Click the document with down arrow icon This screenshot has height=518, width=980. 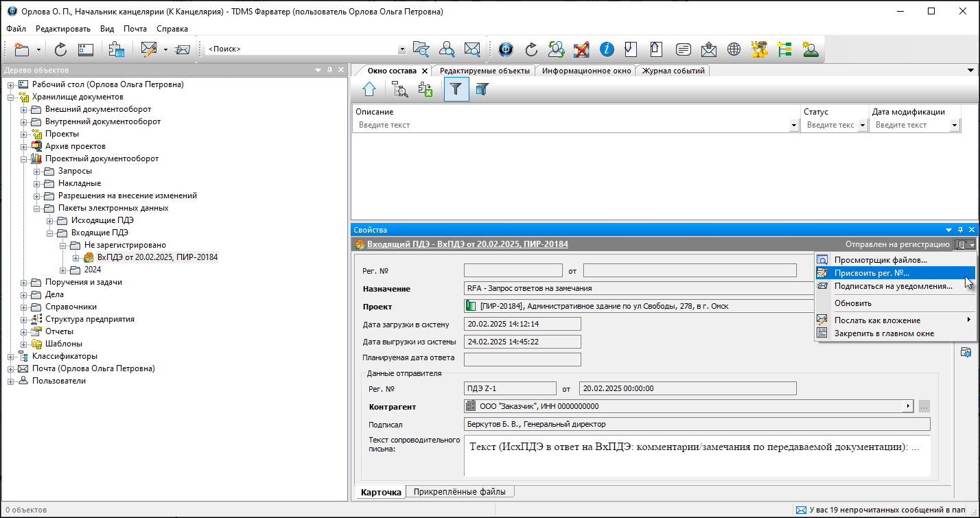[631, 49]
